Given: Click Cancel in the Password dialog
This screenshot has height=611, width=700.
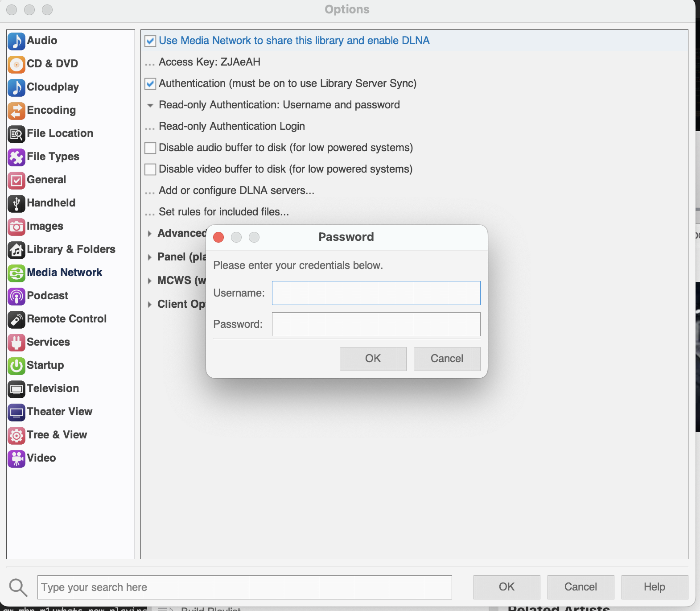Looking at the screenshot, I should (x=447, y=359).
